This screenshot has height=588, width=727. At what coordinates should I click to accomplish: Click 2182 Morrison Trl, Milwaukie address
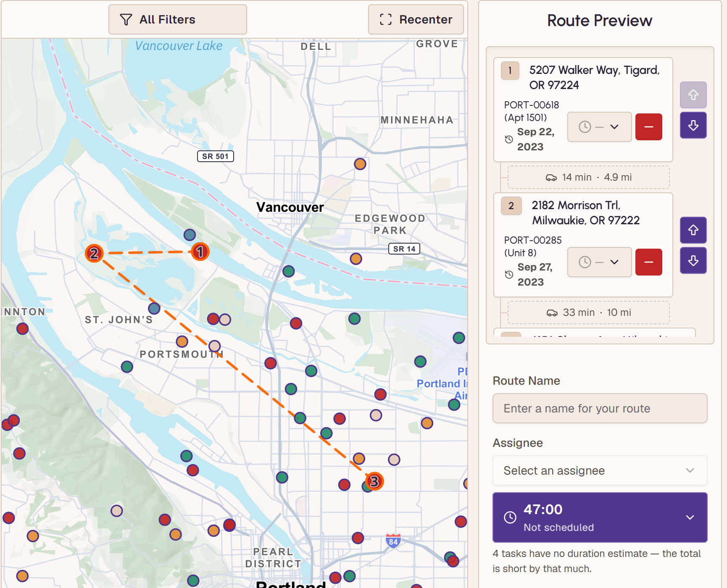coord(585,213)
